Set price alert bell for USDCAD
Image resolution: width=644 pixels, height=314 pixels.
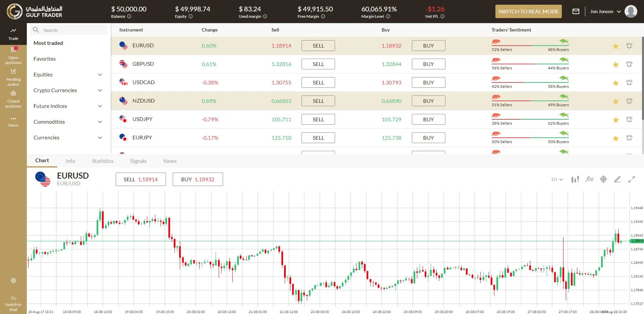click(629, 82)
